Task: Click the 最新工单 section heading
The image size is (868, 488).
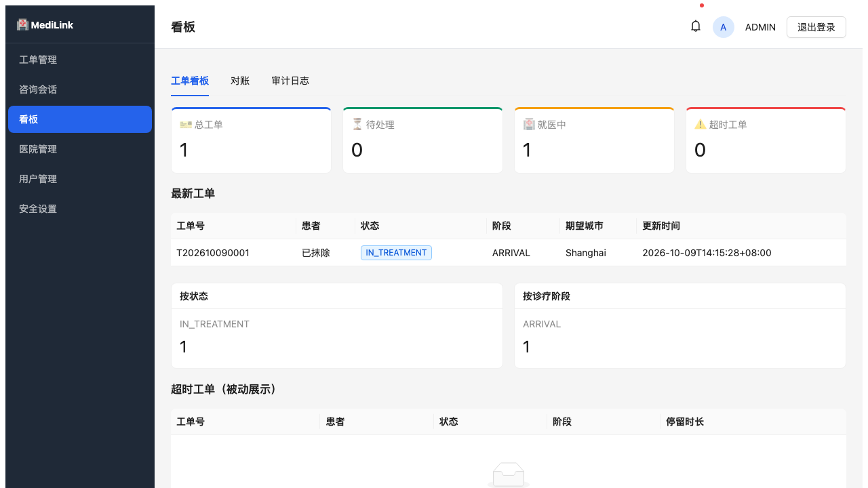Action: point(193,193)
